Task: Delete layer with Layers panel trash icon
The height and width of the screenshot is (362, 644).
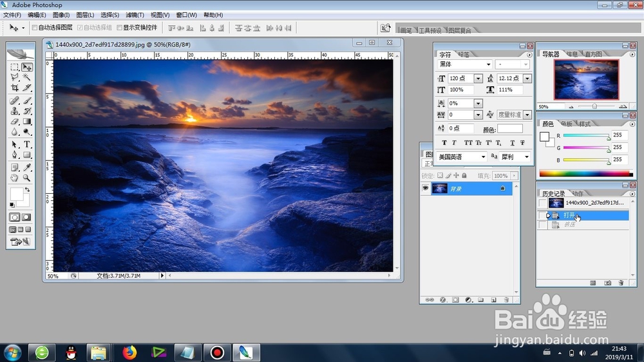Action: (506, 300)
